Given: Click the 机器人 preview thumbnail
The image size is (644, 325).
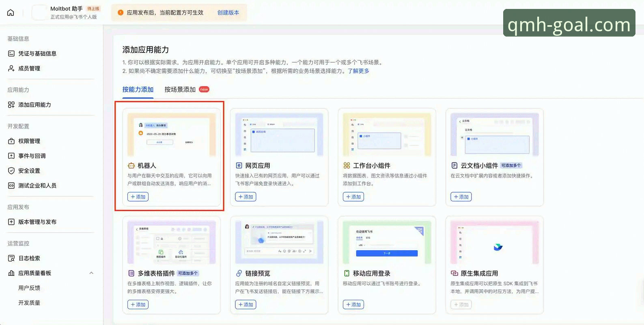Looking at the screenshot, I should [x=172, y=134].
